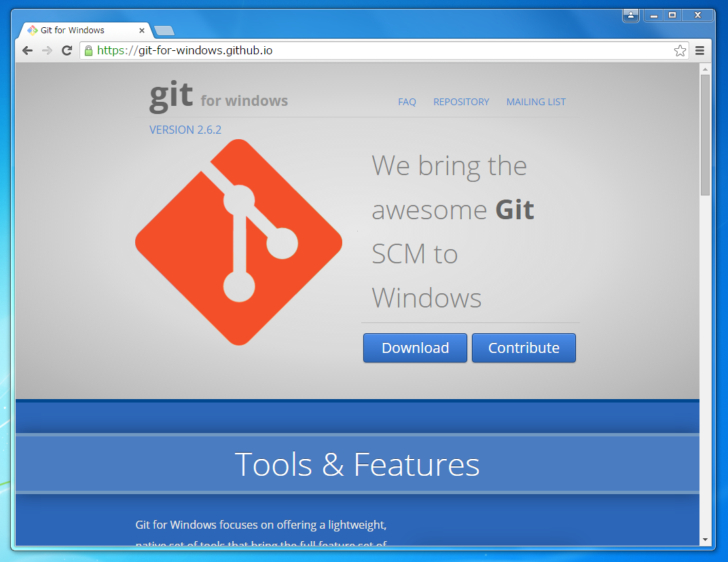Open the REPOSITORY navigation link
The image size is (728, 562).
461,102
